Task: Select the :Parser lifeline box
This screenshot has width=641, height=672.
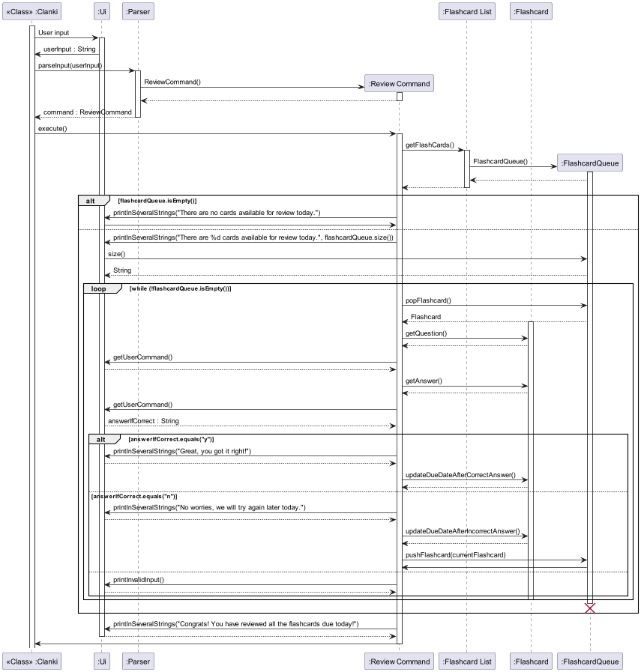Action: click(138, 11)
